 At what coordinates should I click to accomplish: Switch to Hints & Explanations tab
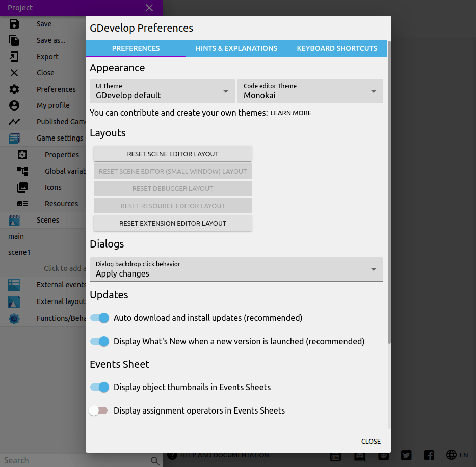[236, 48]
